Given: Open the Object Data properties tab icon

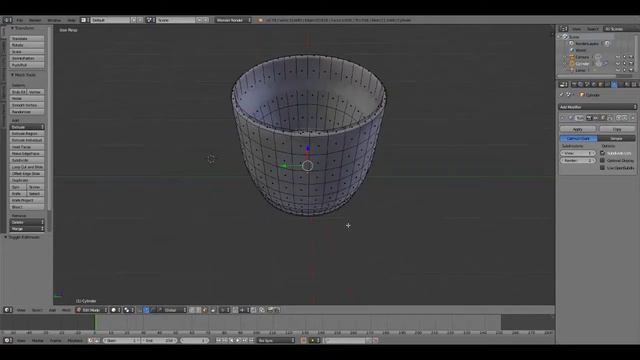Looking at the screenshot, I should click(x=620, y=84).
